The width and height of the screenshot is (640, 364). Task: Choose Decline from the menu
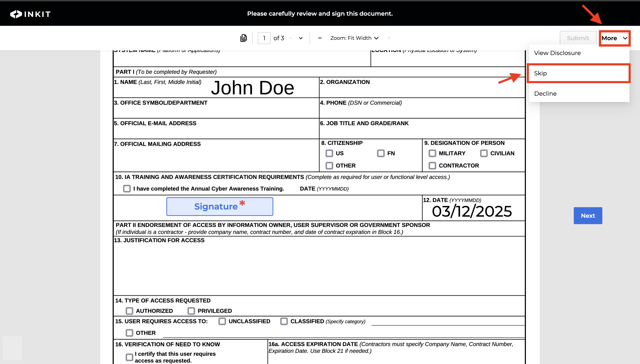click(545, 94)
